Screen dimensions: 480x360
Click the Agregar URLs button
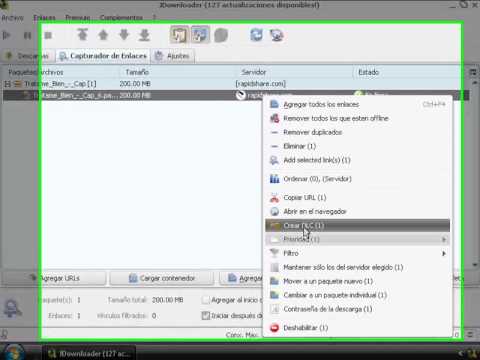pyautogui.click(x=54, y=278)
